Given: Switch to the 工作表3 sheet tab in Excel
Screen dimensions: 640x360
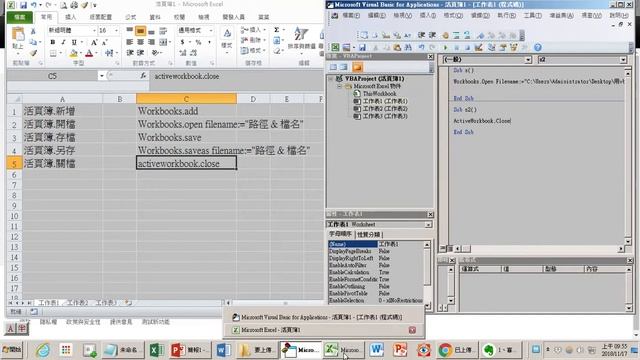Looking at the screenshot, I should (106, 303).
